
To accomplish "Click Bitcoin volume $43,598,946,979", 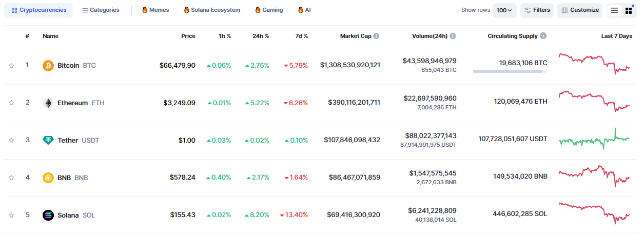I will [x=430, y=61].
